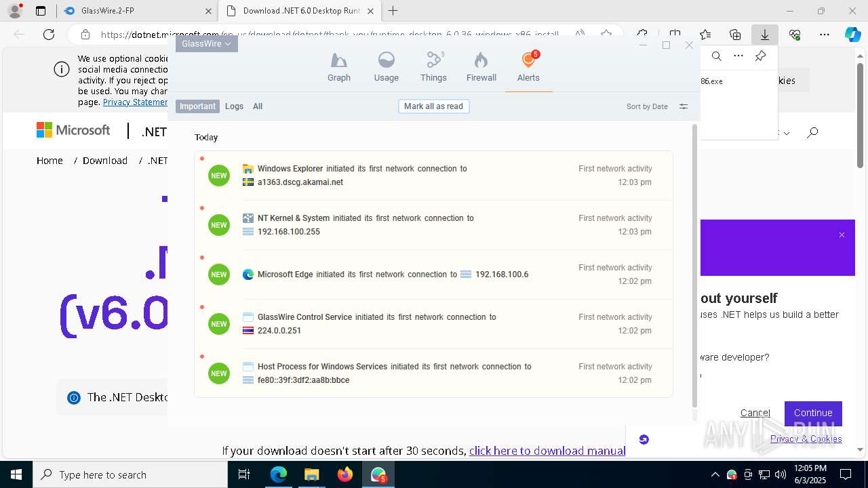Viewport: 868px width, 488px height.
Task: Click here to download manually link
Action: (547, 451)
